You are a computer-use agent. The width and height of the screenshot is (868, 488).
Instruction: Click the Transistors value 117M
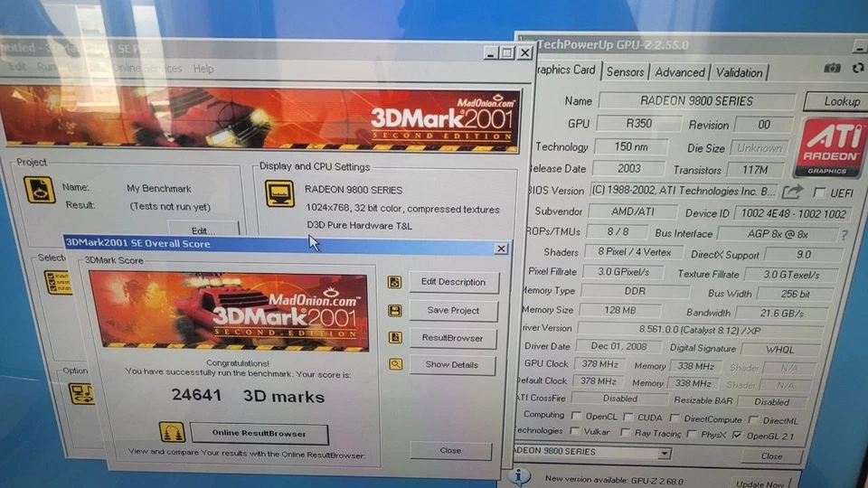755,170
